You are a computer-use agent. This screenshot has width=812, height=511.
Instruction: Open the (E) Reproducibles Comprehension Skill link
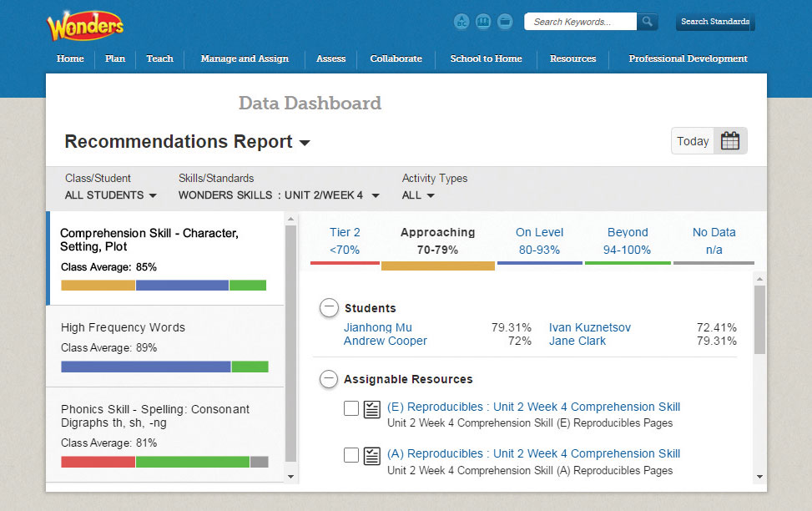click(534, 407)
